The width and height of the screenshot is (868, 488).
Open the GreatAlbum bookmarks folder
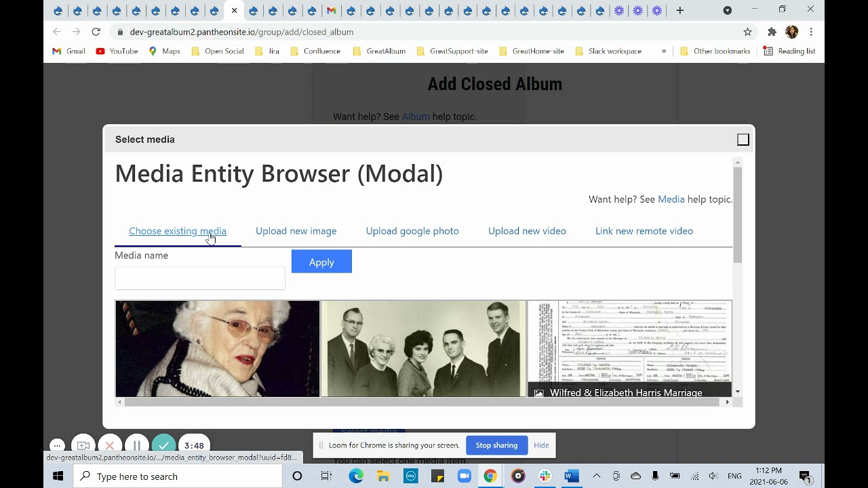379,51
